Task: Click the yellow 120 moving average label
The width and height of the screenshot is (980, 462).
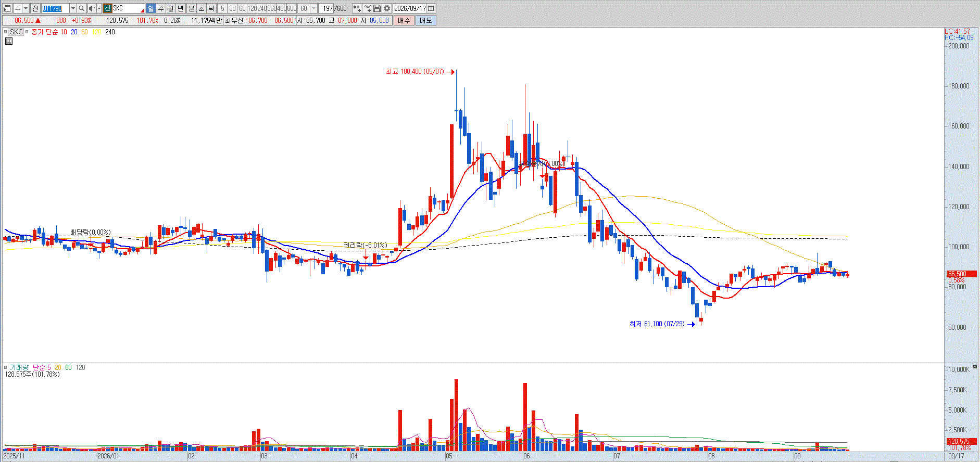Action: pos(97,32)
